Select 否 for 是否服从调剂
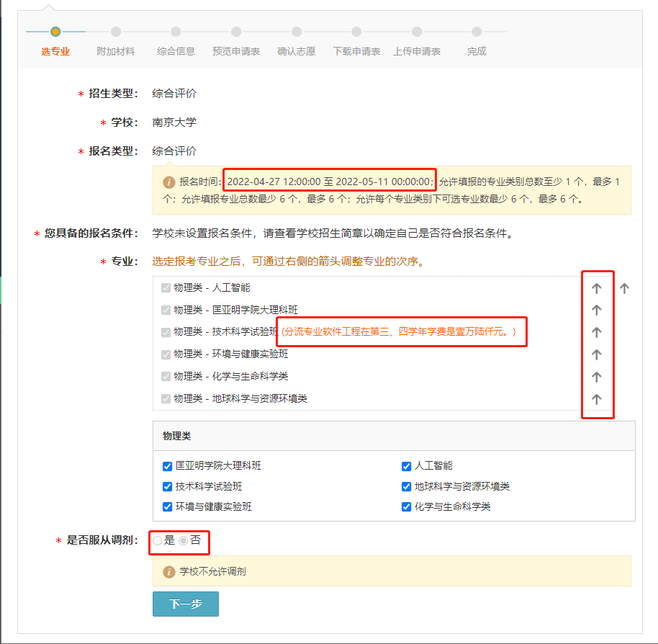 point(183,540)
